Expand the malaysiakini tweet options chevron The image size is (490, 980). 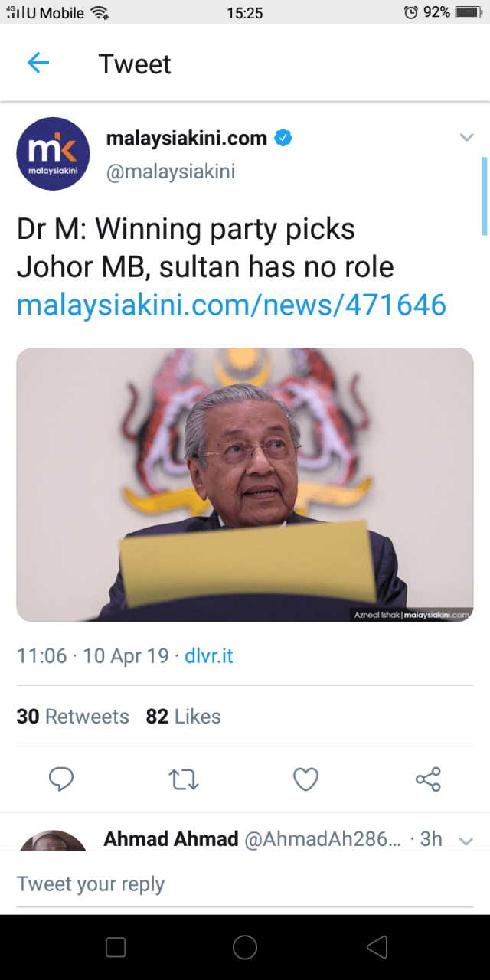tap(466, 138)
